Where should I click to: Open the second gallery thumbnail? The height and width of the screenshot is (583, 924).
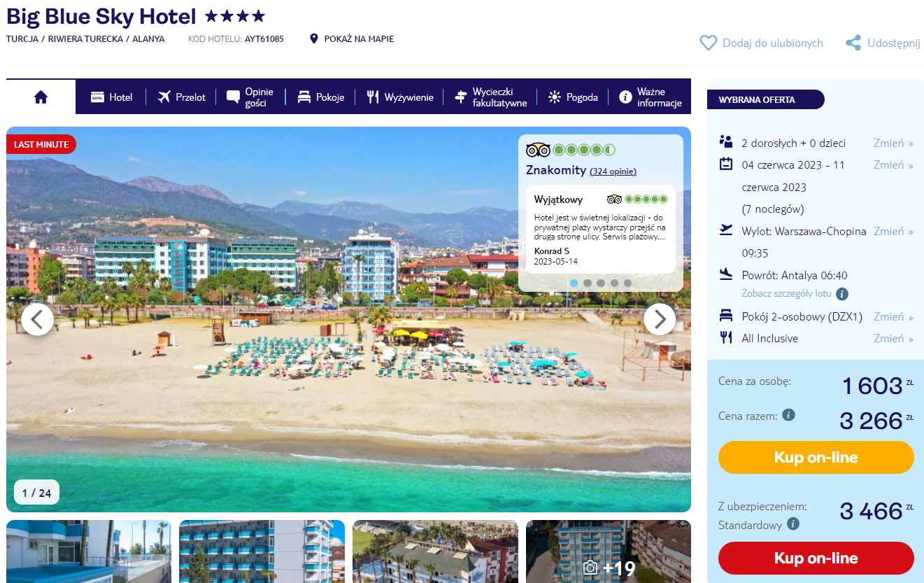tap(262, 552)
